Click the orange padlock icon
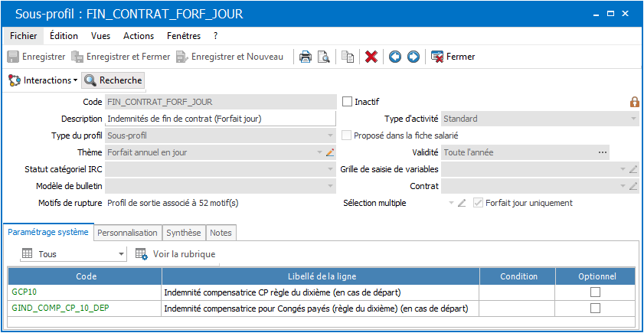 tap(635, 102)
